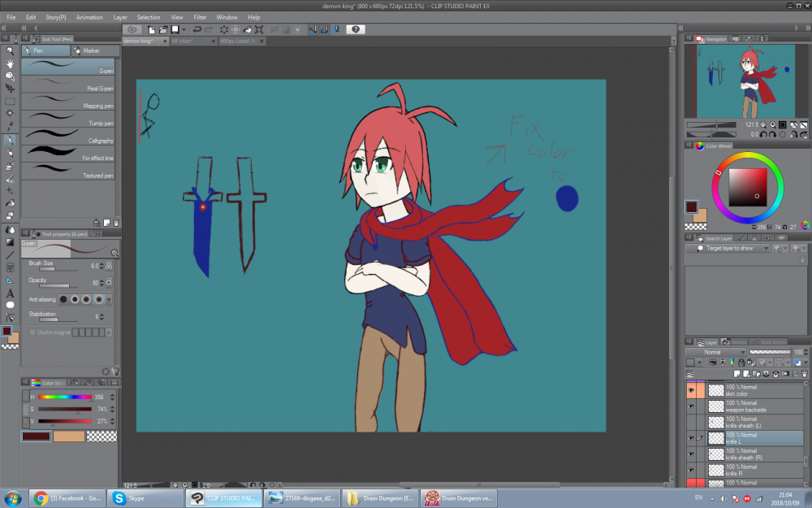This screenshot has height=508, width=812.
Task: Click the New file icon in command bar
Action: [151, 29]
